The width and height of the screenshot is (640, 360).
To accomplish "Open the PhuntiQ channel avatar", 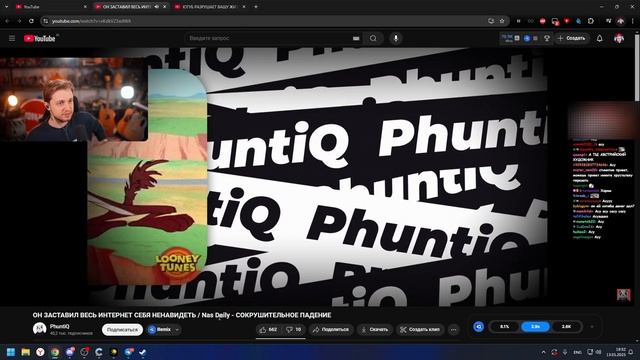I will point(40,329).
